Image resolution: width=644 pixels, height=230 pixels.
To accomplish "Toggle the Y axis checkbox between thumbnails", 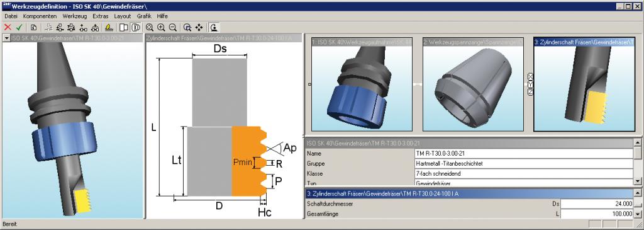I will pos(530,84).
